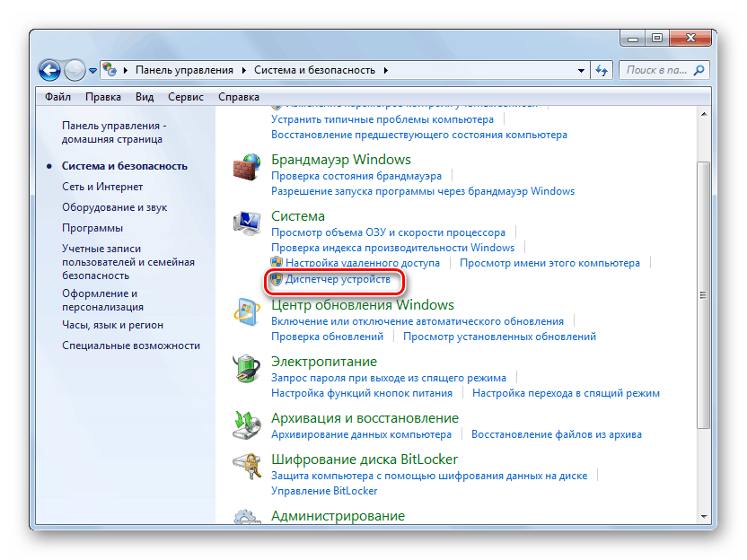Click Настройка удаленного доступа link
Viewport: 747px width, 560px height.
tap(363, 263)
